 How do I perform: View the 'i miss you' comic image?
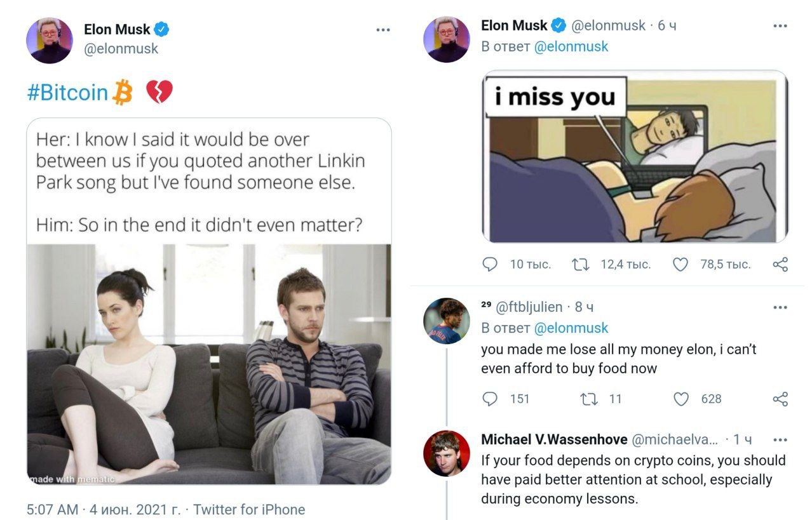coord(635,157)
